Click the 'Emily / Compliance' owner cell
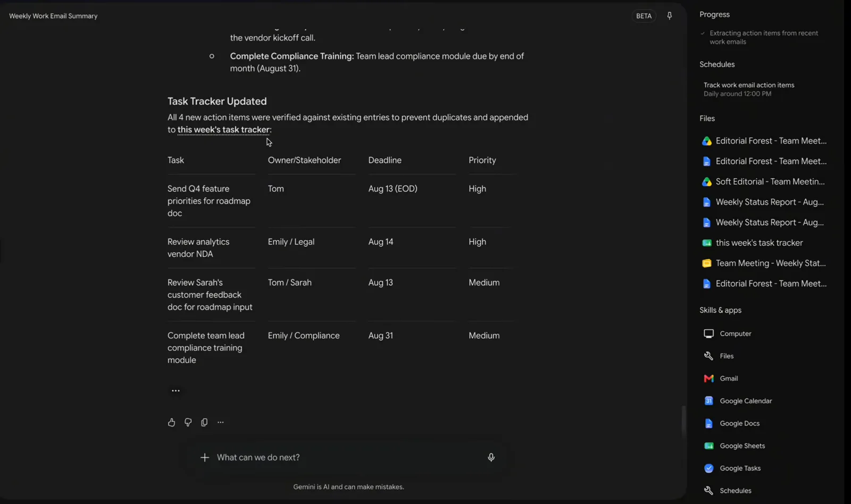Image resolution: width=851 pixels, height=504 pixels. (304, 335)
